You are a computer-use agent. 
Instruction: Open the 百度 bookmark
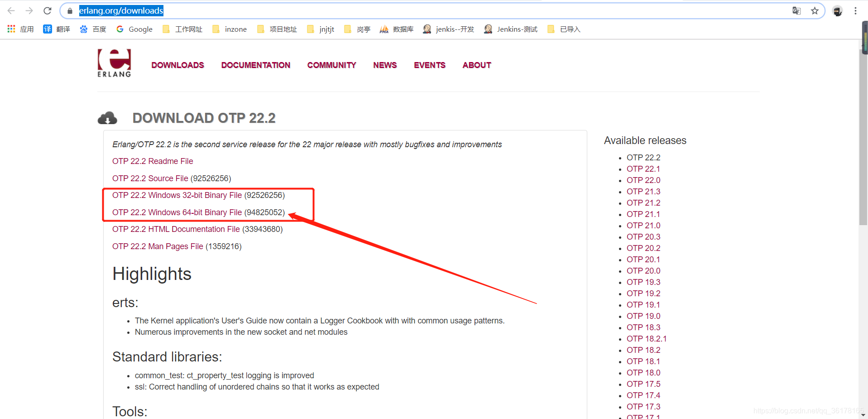[93, 29]
